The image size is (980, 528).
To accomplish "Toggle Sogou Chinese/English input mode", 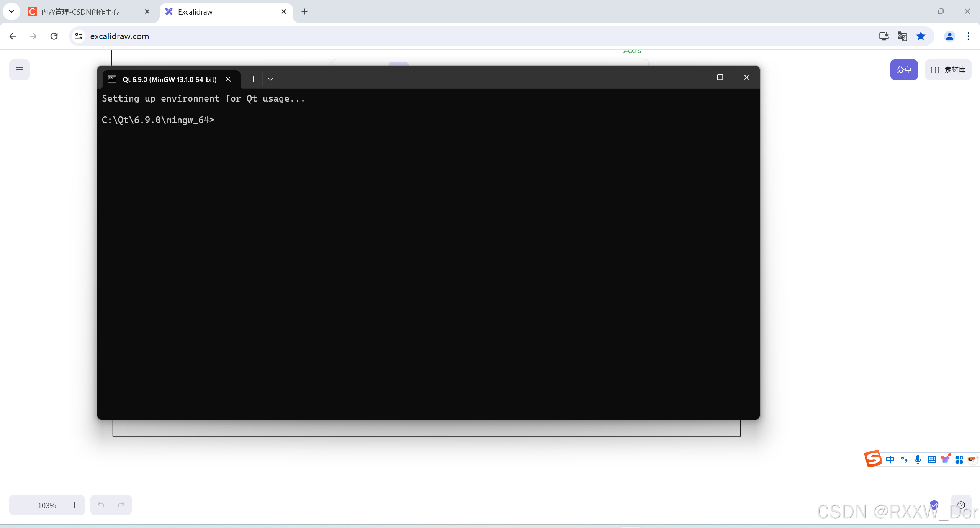I will click(x=890, y=459).
